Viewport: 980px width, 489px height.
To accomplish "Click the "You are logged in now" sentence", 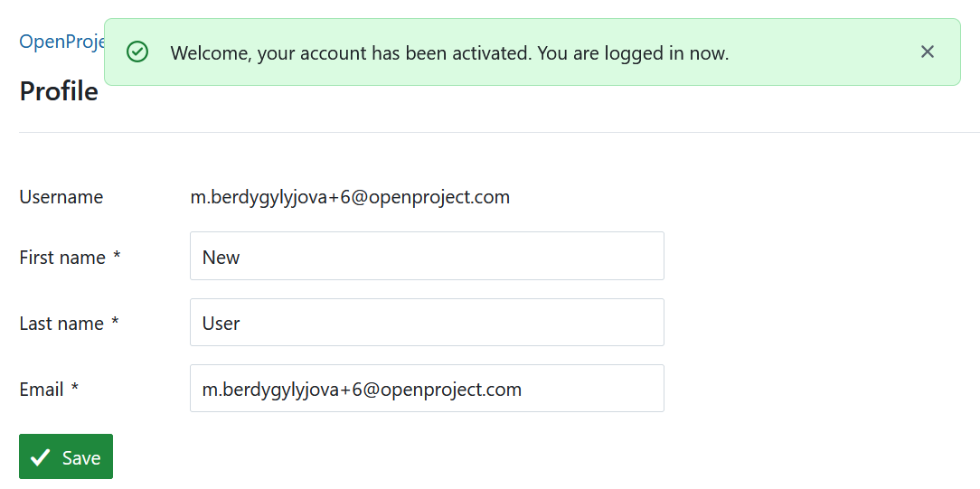I will [633, 53].
